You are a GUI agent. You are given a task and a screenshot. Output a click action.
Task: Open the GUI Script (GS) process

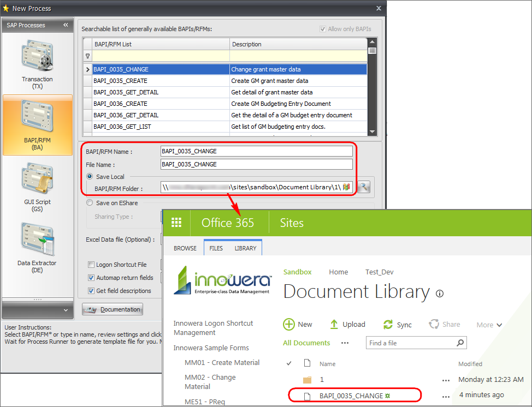tap(37, 181)
